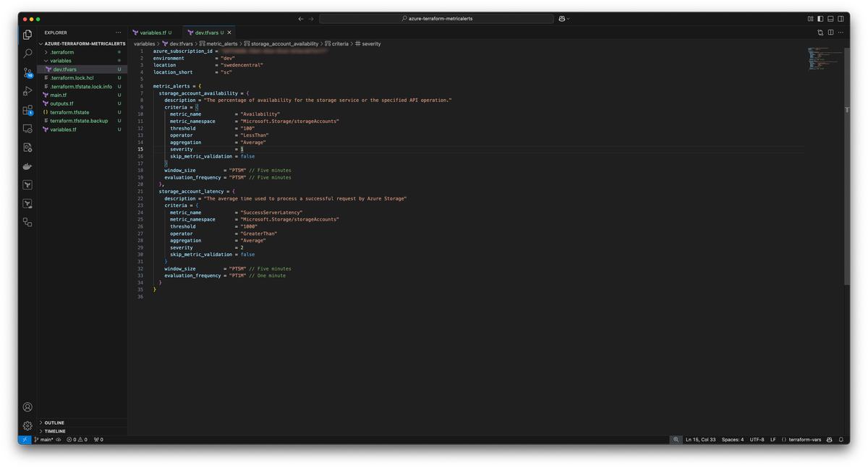Select the Run and Debug icon
Viewport: 868px width, 468px height.
[x=27, y=91]
